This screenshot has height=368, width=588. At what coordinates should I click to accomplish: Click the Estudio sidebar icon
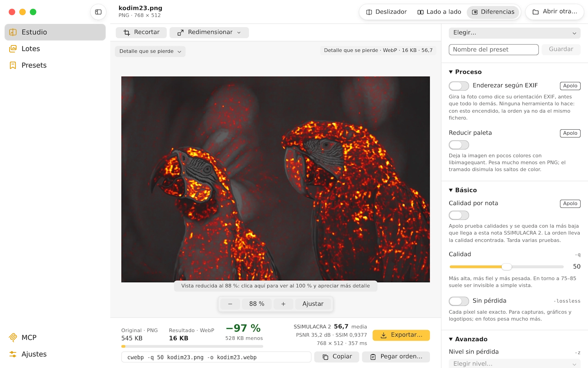click(x=13, y=32)
